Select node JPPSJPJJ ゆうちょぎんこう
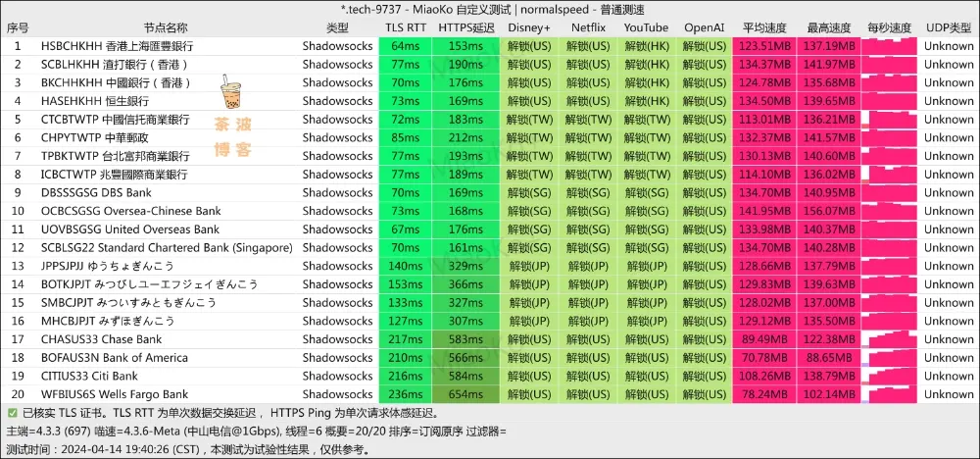Viewport: 980px width, 459px height. pos(108,266)
